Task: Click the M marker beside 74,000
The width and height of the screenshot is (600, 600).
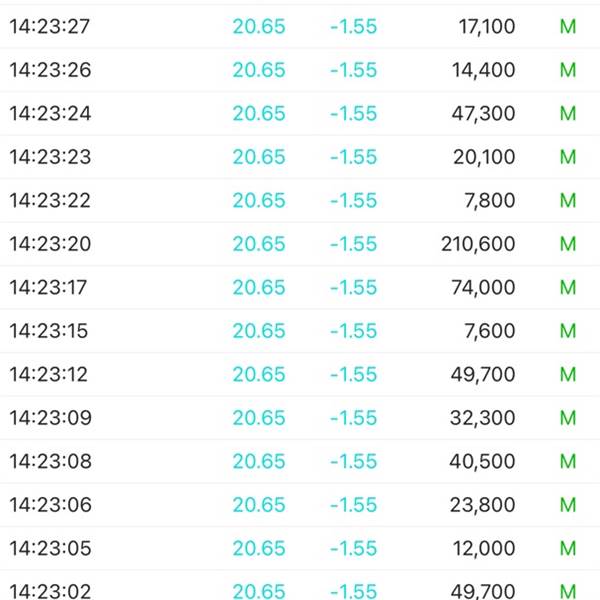Action: [x=568, y=287]
